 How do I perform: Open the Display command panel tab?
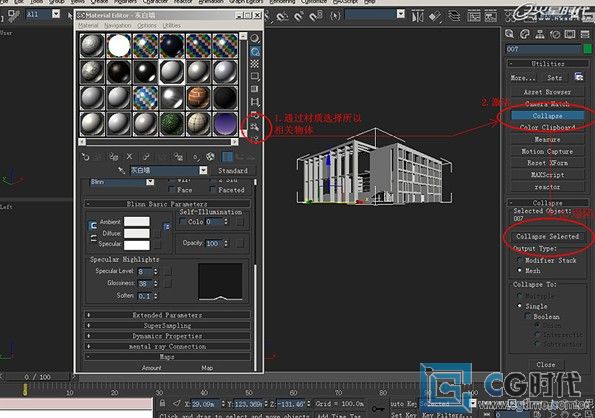coord(570,34)
